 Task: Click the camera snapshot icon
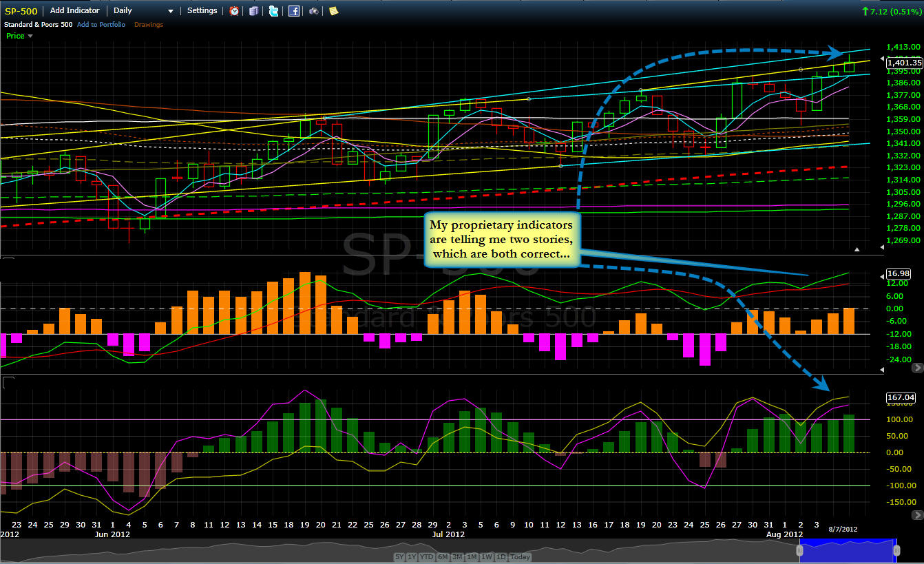[x=314, y=11]
